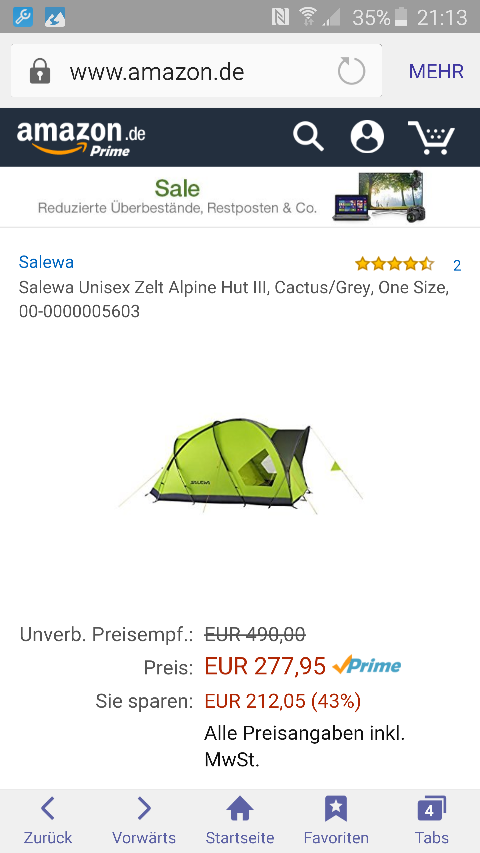Open the shopping cart icon
Viewport: 480px width, 853px height.
click(x=431, y=137)
